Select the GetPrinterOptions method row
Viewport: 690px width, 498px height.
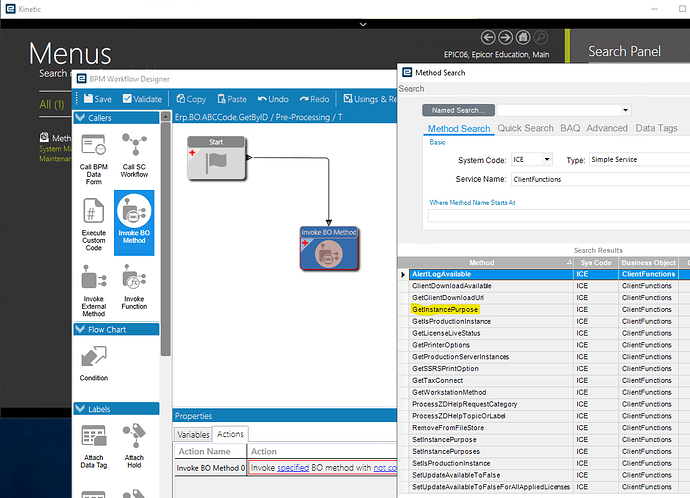[544, 345]
